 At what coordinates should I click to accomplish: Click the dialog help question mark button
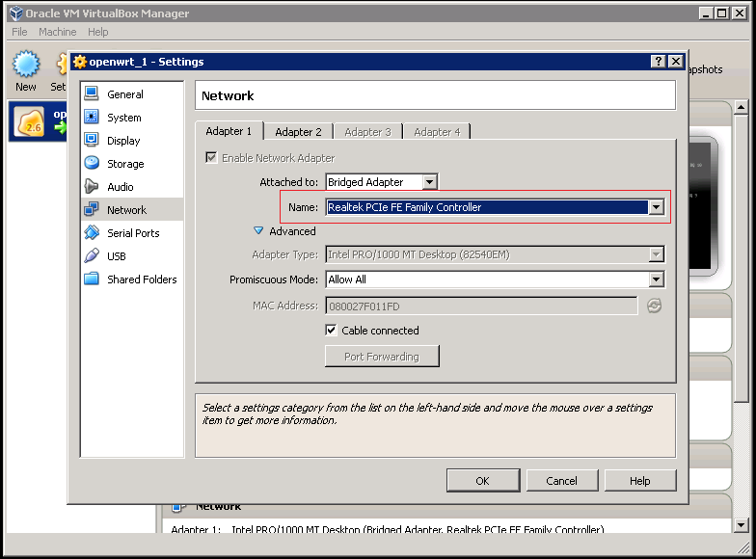pos(658,62)
